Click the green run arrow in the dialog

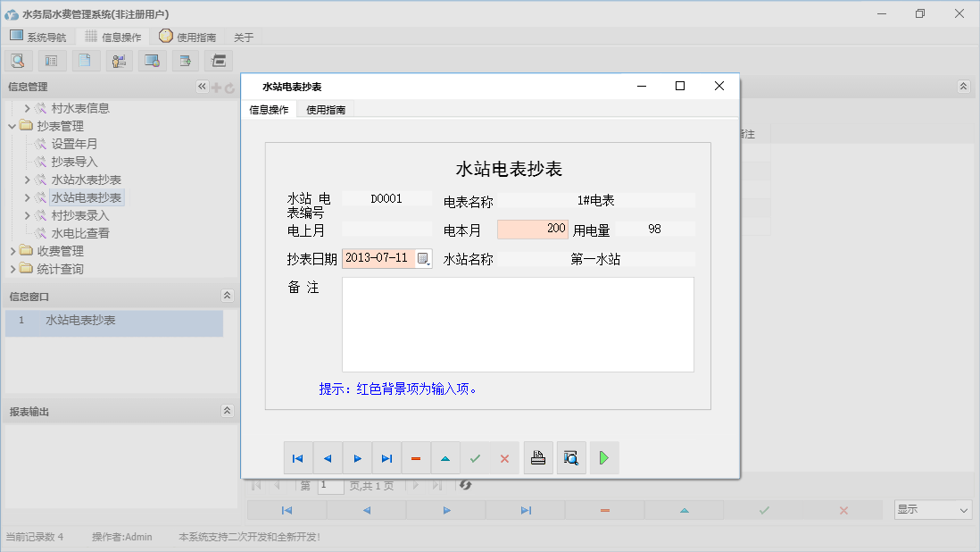603,457
